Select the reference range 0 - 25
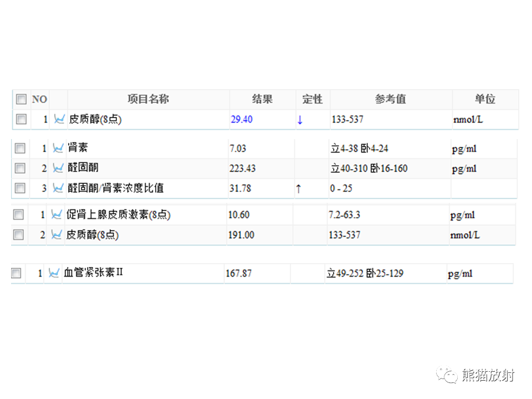 (x=341, y=188)
